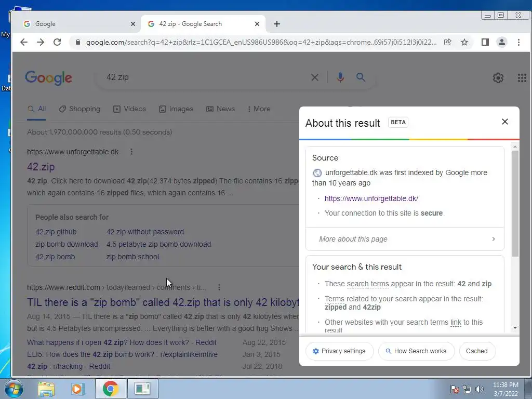Search '42 zip without password'
This screenshot has width=532, height=399.
(145, 232)
